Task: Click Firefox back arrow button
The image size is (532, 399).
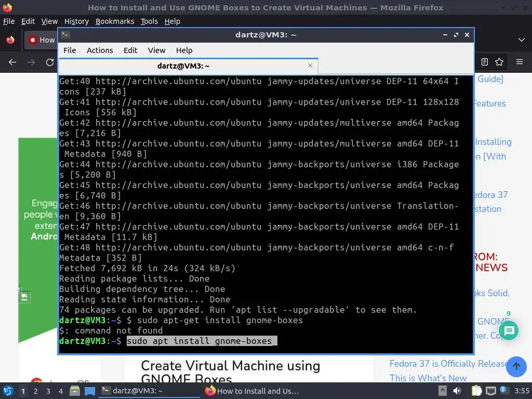Action: 12,62
